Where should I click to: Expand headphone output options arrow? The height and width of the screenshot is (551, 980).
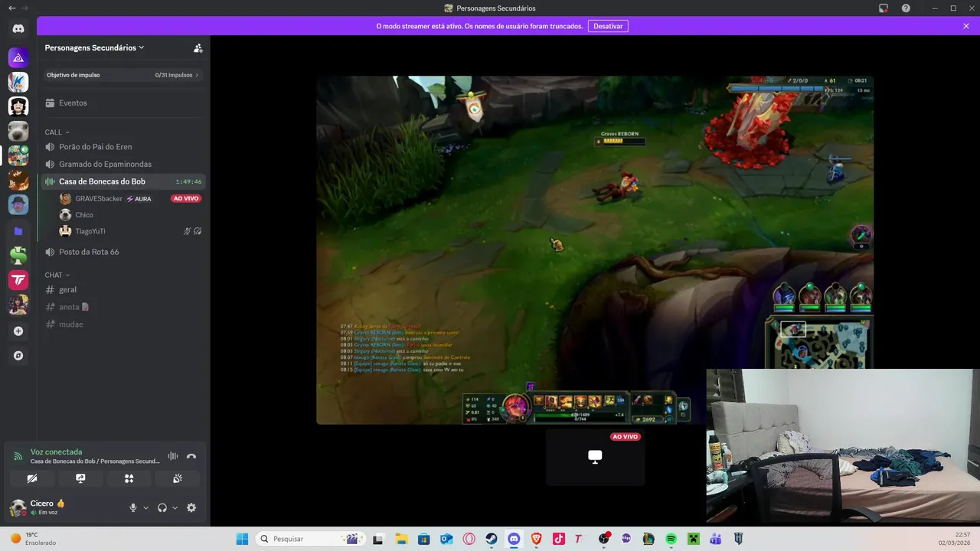point(175,507)
